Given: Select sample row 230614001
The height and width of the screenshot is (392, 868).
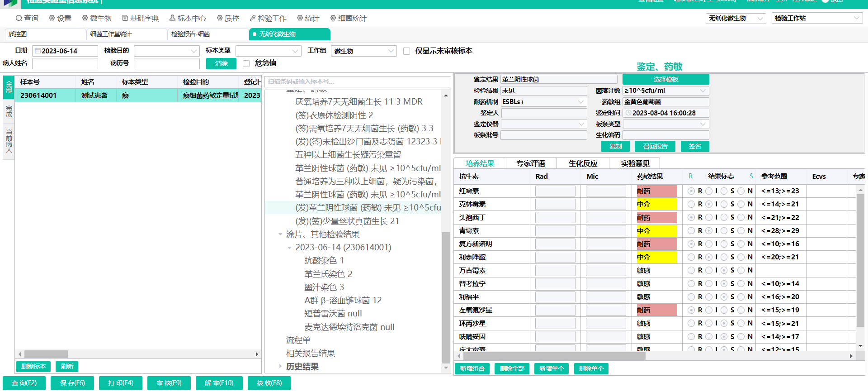Looking at the screenshot, I should [x=138, y=96].
